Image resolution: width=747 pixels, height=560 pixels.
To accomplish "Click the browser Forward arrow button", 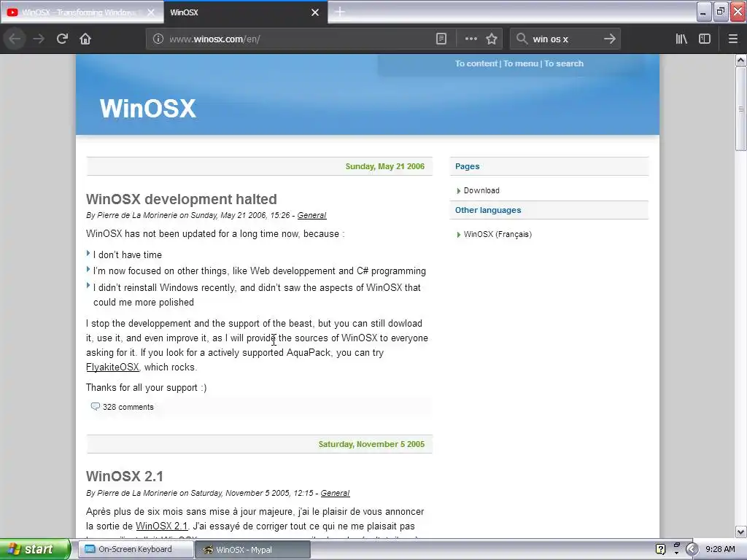I will (x=39, y=39).
